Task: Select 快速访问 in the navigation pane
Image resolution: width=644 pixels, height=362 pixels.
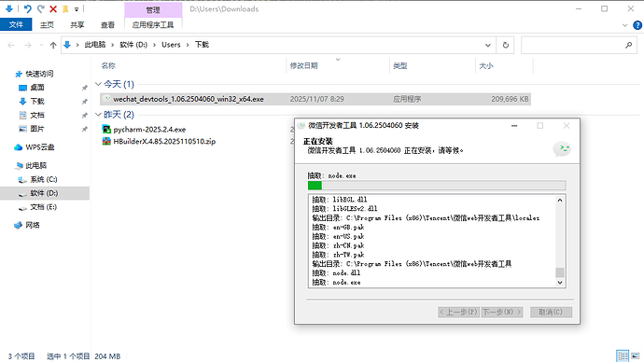Action: coord(39,74)
